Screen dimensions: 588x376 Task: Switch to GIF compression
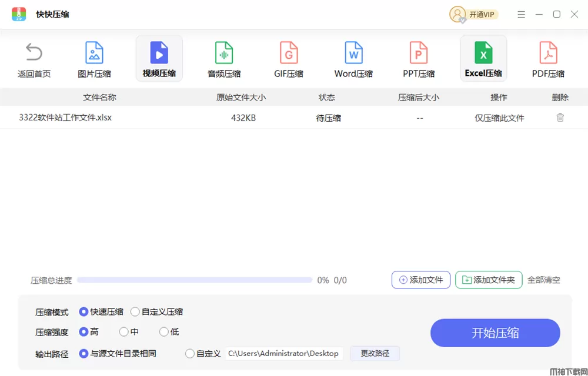pos(289,53)
